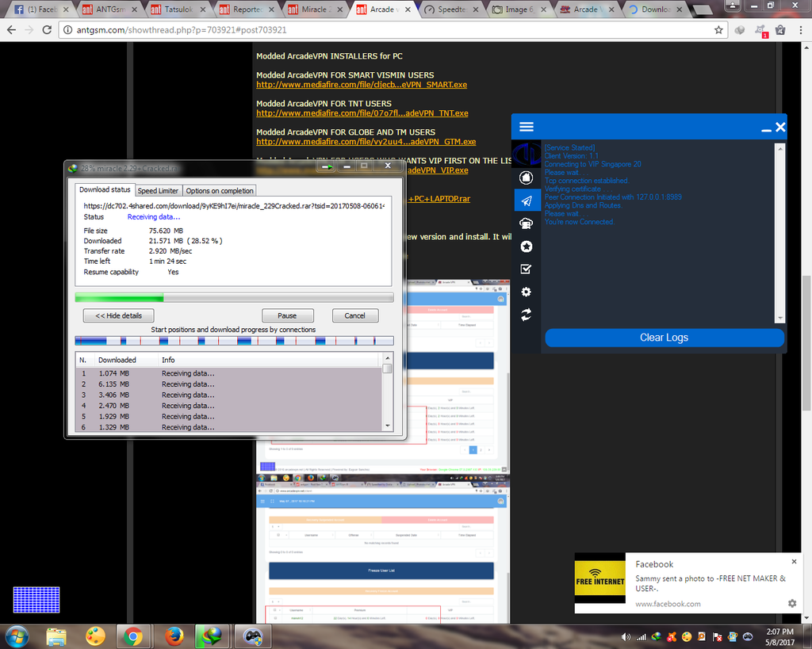The image size is (812, 649).
Task: Click the home icon in VPN sidebar
Action: [526, 178]
